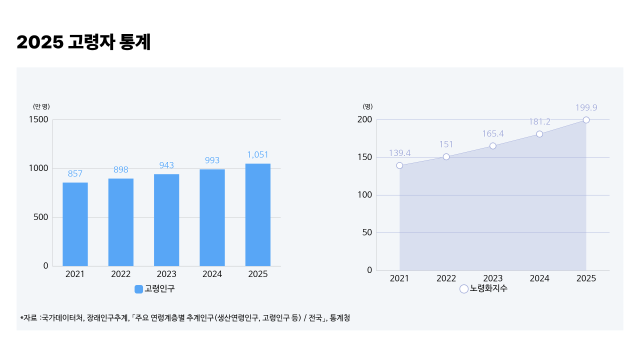640x360 pixels.
Task: Click the 2022 data point on the line chart
Action: (x=446, y=157)
